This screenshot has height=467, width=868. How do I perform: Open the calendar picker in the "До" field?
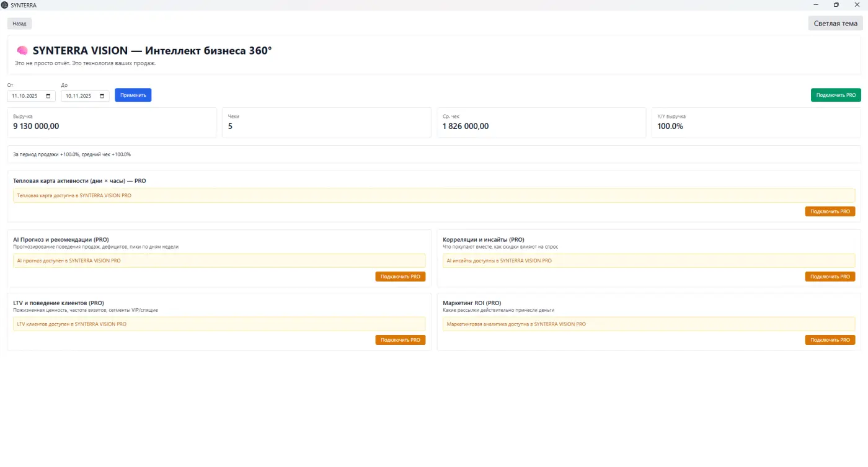(102, 96)
